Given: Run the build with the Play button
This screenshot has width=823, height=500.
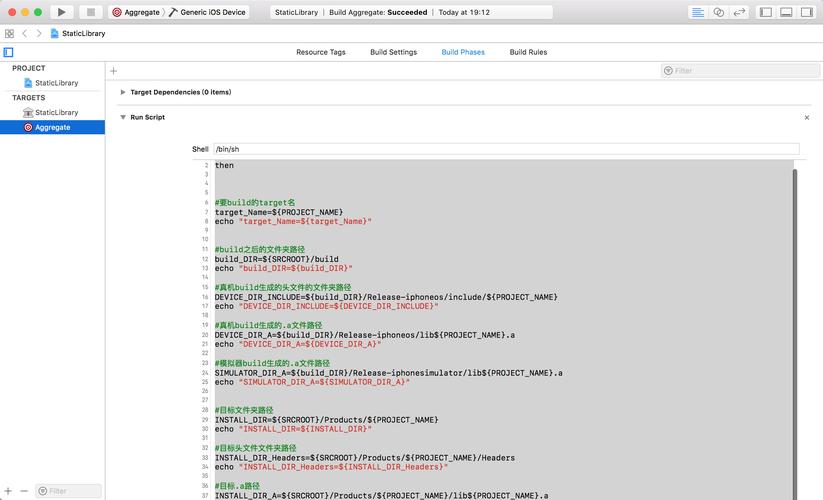Looking at the screenshot, I should point(61,12).
